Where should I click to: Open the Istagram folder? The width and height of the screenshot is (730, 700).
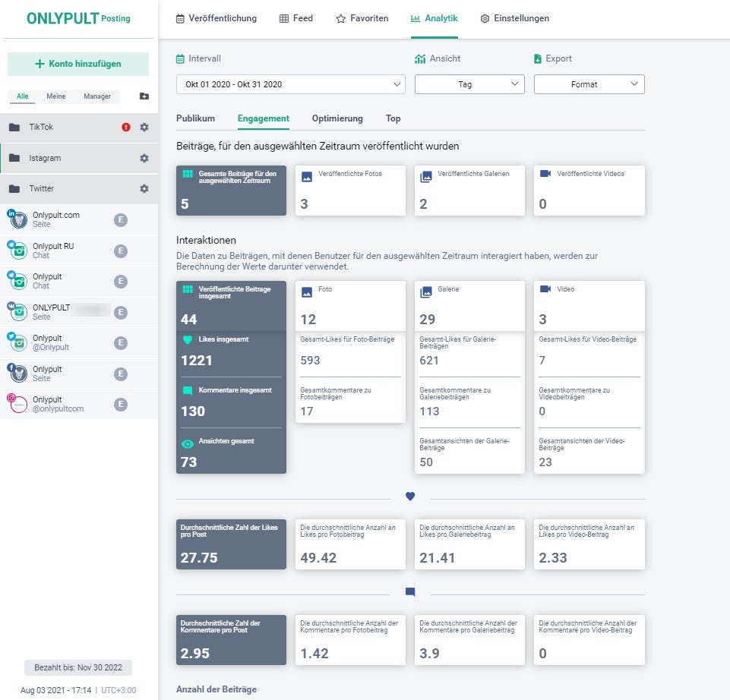(x=79, y=158)
